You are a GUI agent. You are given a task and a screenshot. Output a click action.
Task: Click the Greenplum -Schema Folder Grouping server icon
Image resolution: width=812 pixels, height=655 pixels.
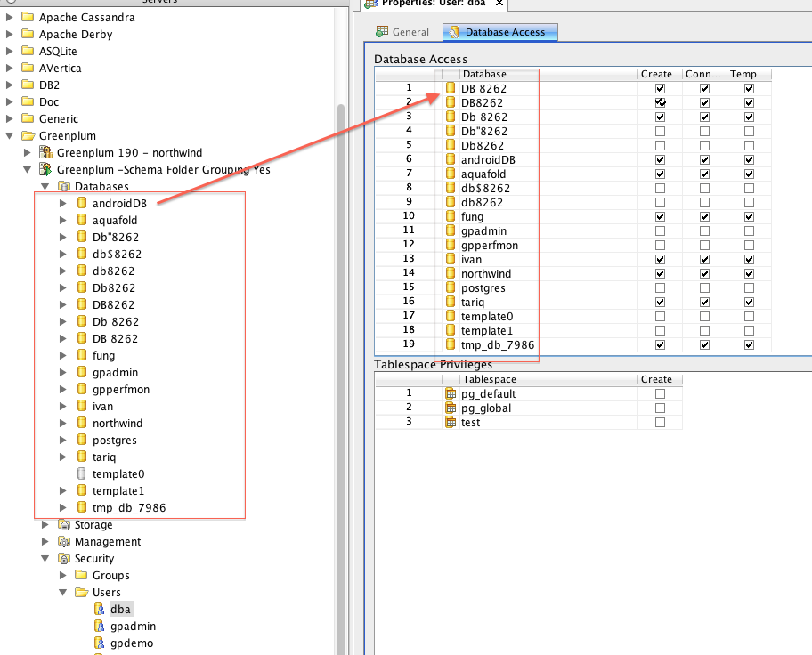point(46,169)
